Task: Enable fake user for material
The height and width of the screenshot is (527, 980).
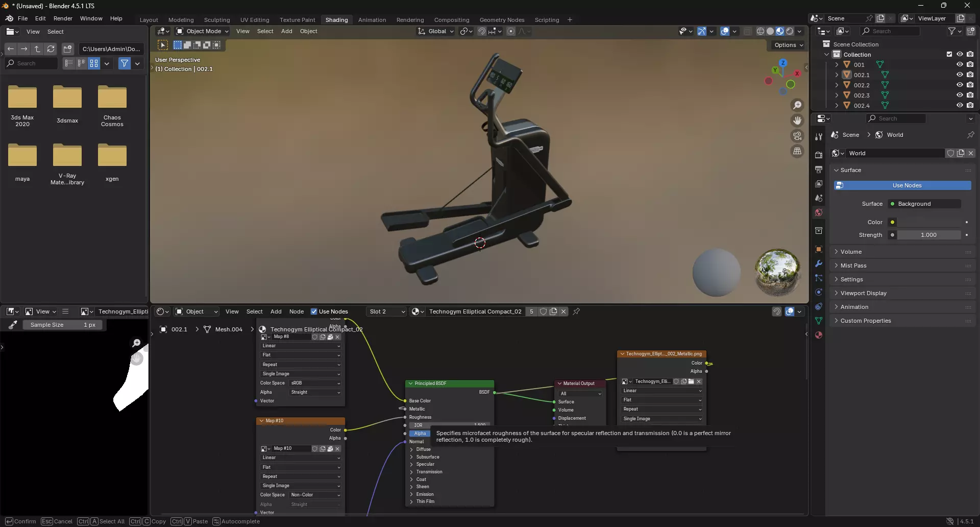Action: [x=544, y=312]
